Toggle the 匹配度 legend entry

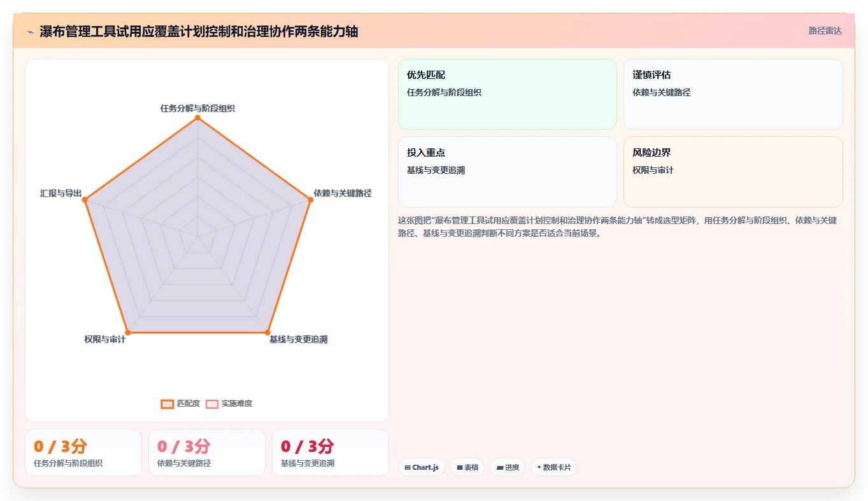click(181, 404)
